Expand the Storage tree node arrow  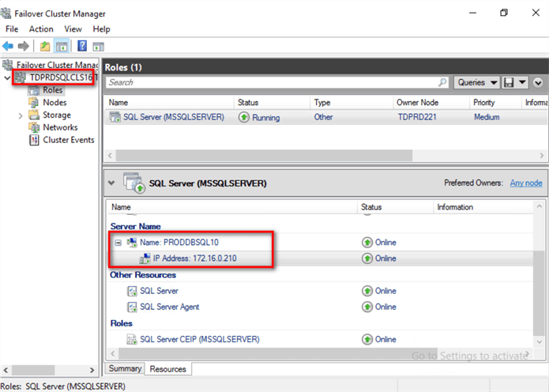click(x=21, y=115)
